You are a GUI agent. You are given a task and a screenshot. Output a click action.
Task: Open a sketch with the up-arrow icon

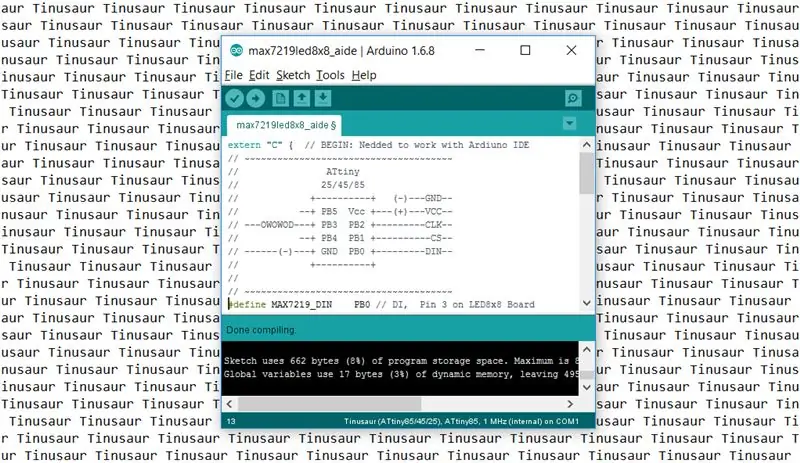tap(302, 98)
